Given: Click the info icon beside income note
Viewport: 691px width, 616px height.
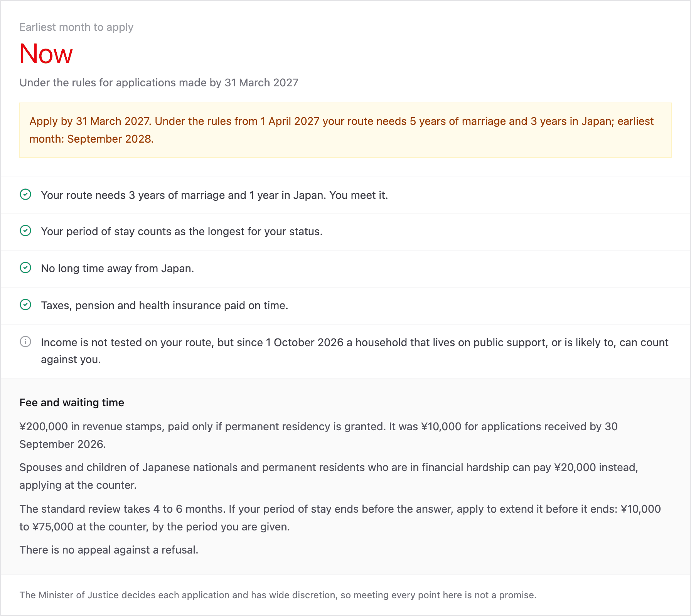Looking at the screenshot, I should (x=25, y=342).
